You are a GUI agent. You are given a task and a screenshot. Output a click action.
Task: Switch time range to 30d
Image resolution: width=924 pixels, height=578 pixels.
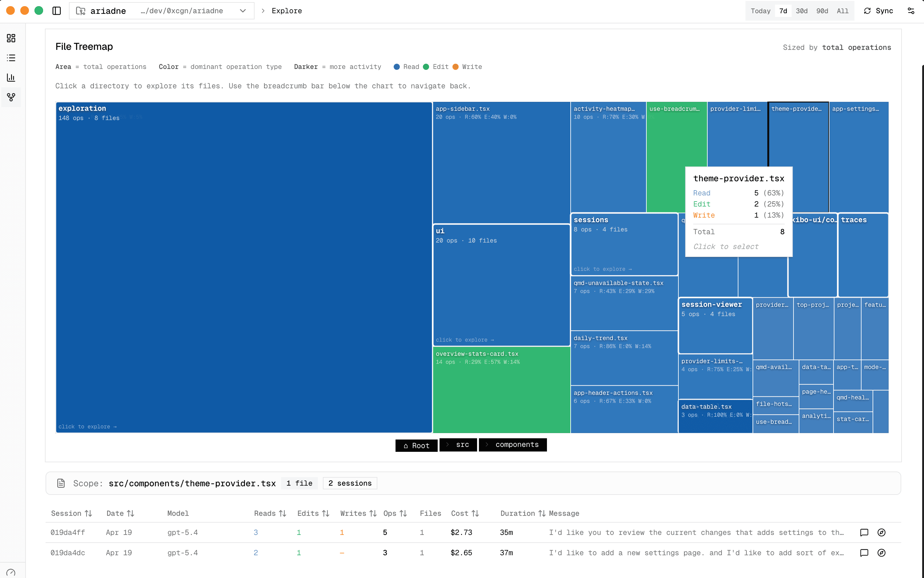click(x=802, y=11)
